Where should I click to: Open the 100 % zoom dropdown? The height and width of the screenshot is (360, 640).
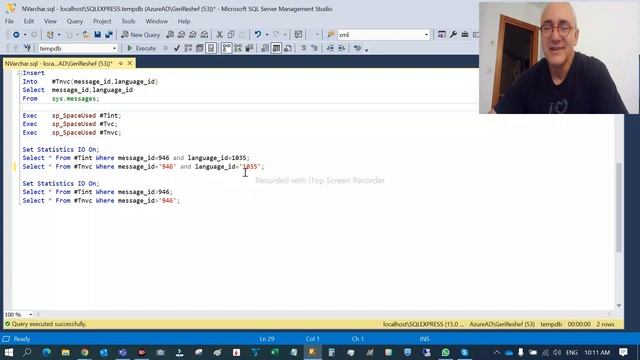31,315
